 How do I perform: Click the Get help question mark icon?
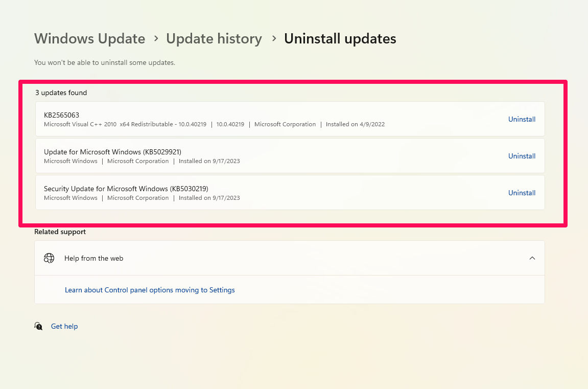click(x=38, y=326)
